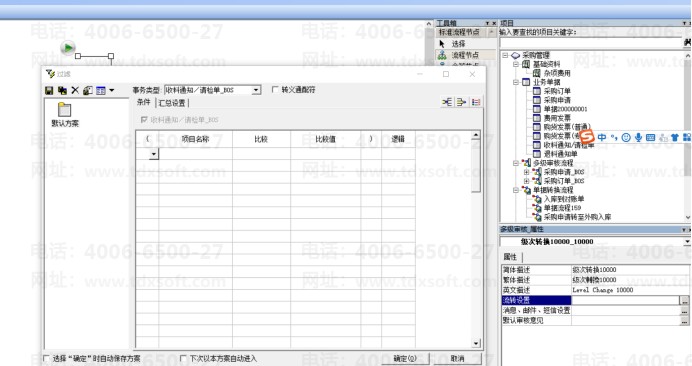Viewport: 692px width, 366px height.
Task: Select 单据流程159 in the project tree
Action: coord(562,208)
